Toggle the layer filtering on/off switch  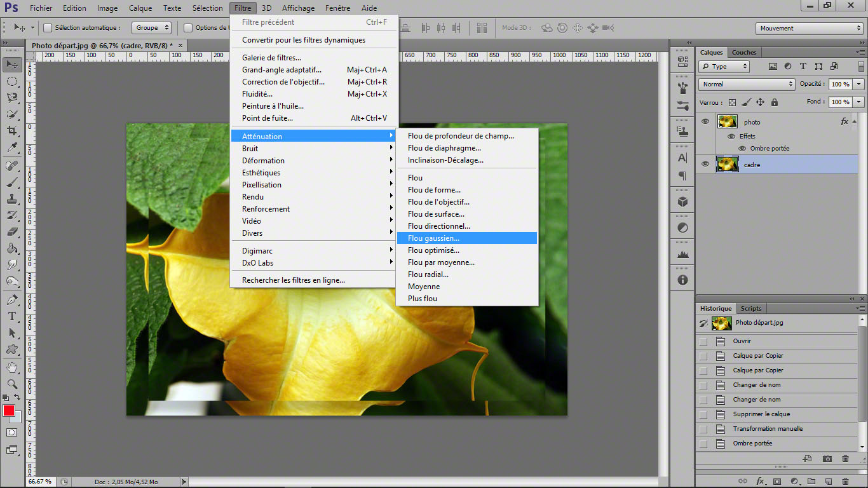[862, 66]
